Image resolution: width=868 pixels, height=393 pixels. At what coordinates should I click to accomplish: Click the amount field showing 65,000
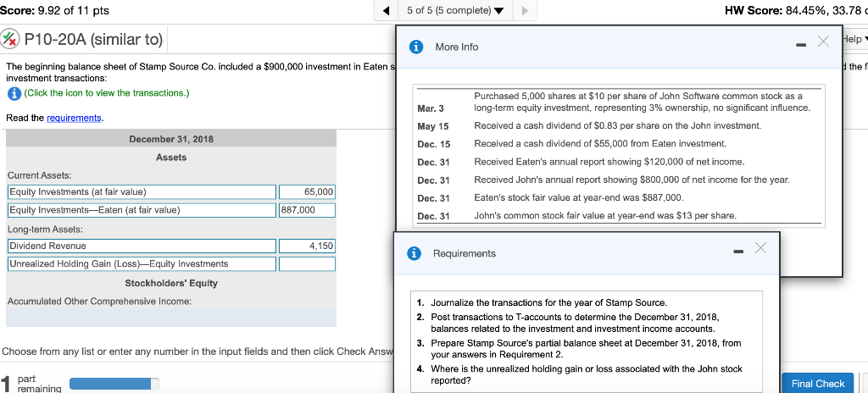307,192
